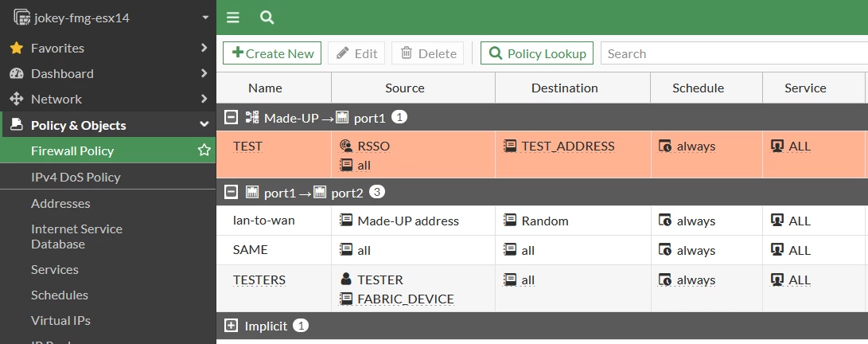Select the TESTERS policy name

tap(259, 279)
